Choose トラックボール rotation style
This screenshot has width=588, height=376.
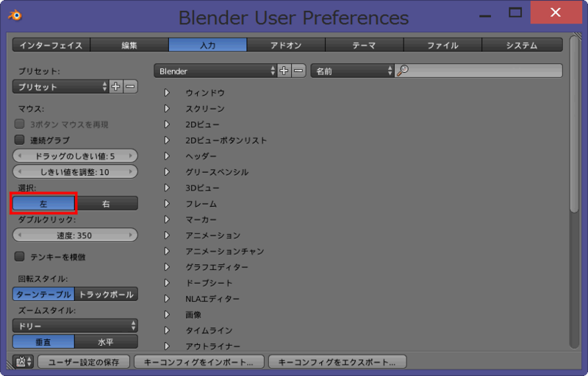click(x=106, y=294)
